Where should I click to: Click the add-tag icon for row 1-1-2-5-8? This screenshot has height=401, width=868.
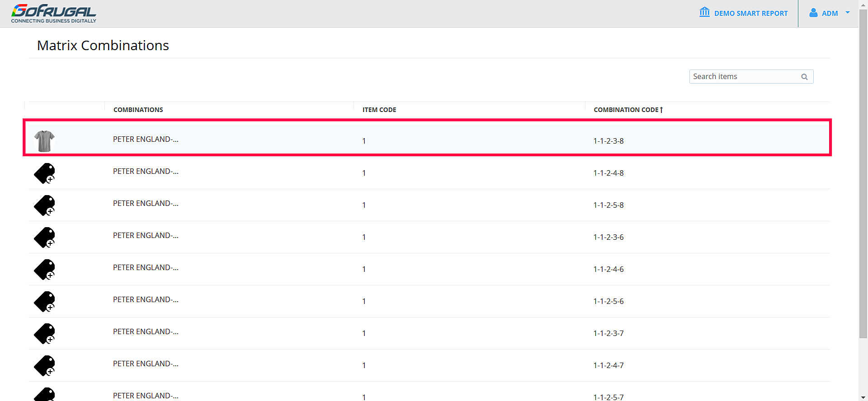(x=44, y=205)
